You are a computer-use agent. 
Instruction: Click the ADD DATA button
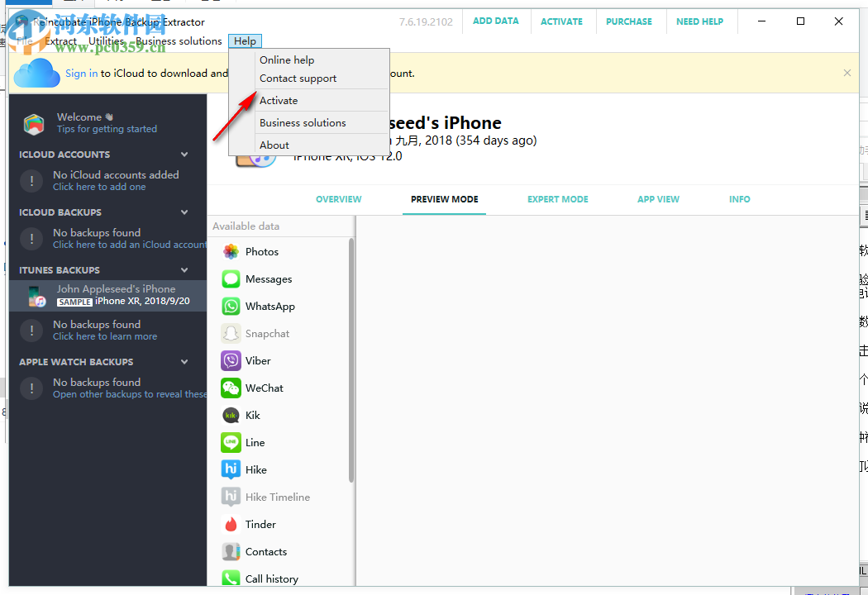point(496,20)
